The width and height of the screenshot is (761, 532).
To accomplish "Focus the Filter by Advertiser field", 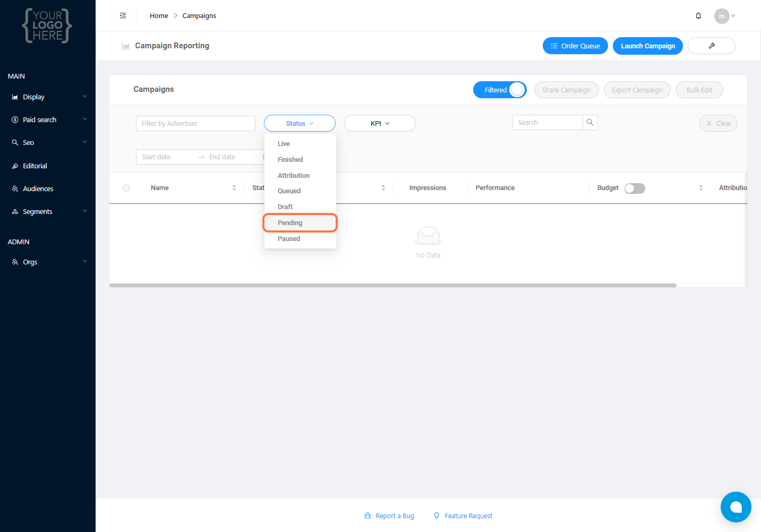I will pos(195,124).
